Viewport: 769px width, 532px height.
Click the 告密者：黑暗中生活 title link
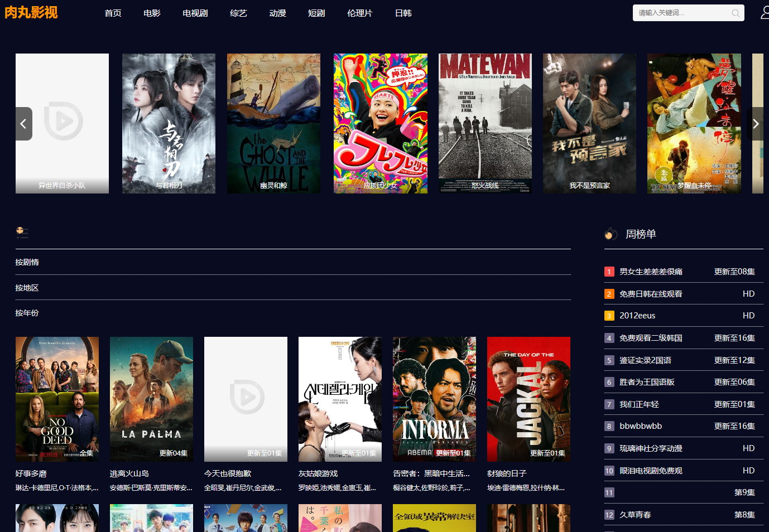(431, 473)
